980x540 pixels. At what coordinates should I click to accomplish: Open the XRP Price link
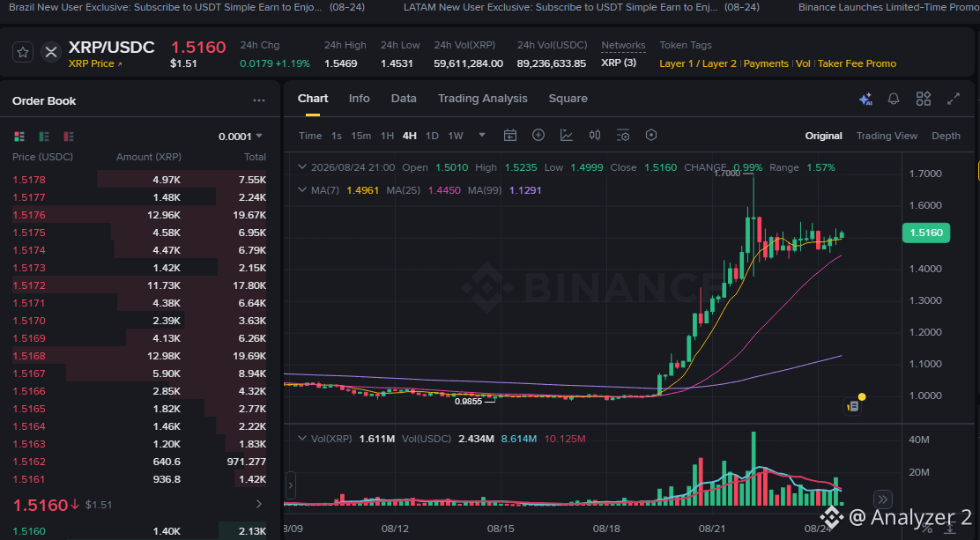tap(95, 63)
